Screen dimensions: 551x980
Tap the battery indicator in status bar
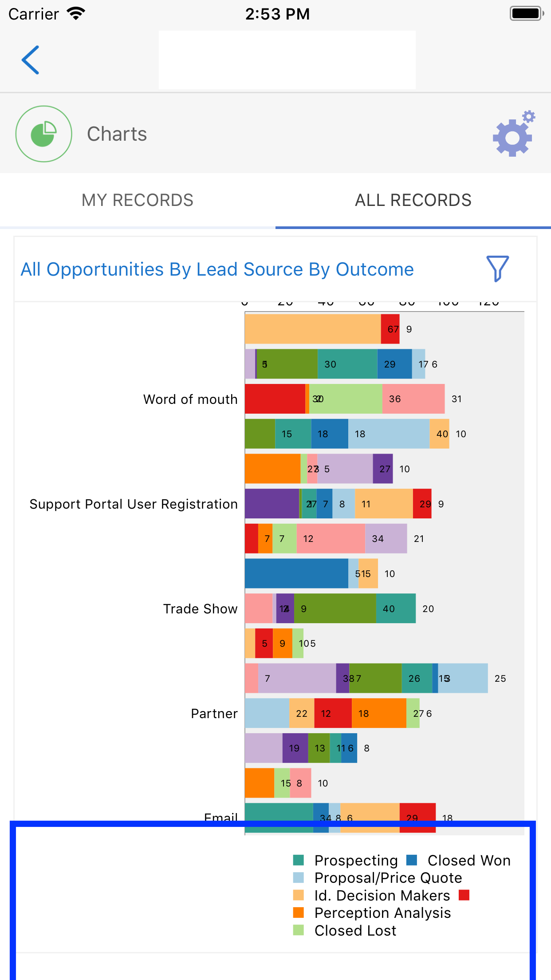pos(526,13)
